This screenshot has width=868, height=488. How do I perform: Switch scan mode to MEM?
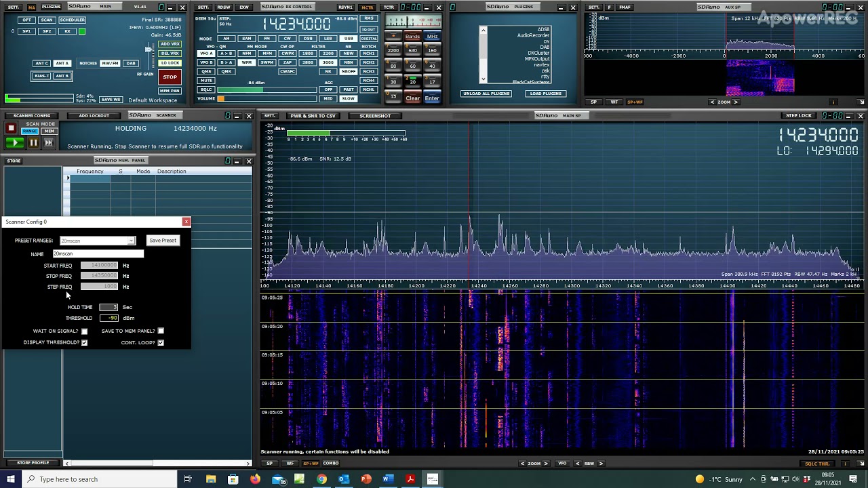point(50,131)
